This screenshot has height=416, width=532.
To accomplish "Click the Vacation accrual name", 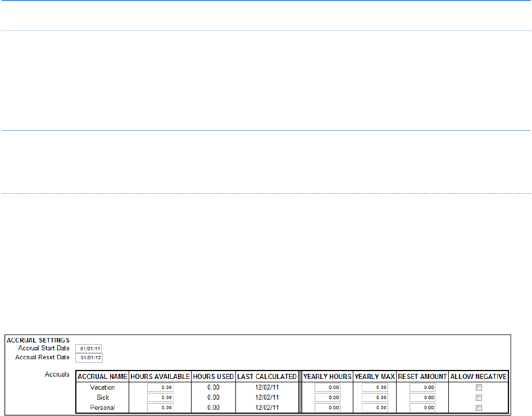I will (102, 387).
